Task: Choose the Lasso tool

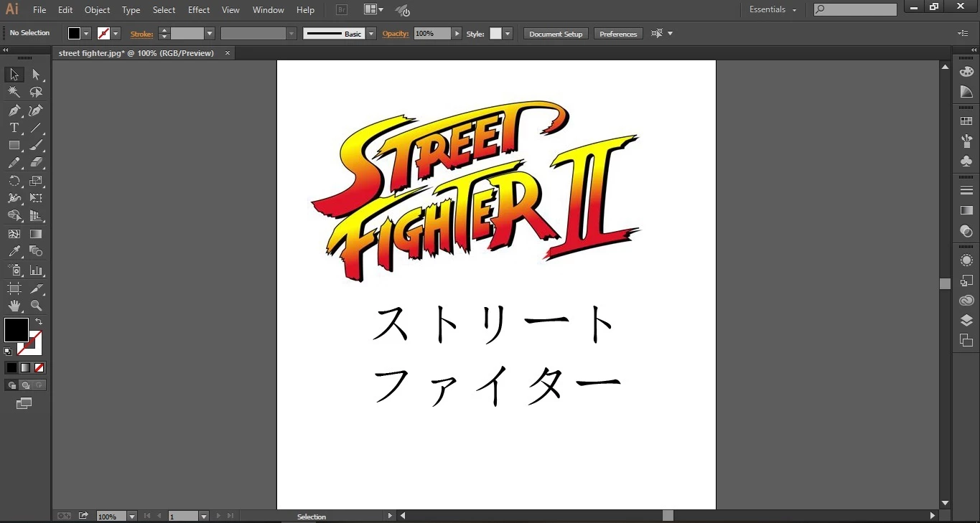Action: tap(36, 93)
